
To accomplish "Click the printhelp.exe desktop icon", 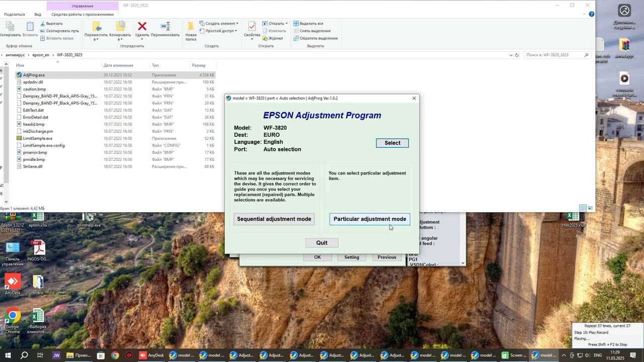I will point(89,220).
